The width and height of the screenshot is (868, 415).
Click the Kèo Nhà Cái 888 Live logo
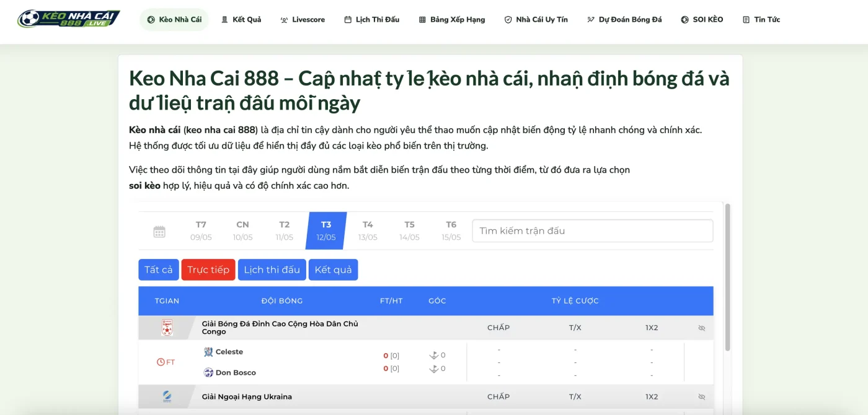coord(68,19)
